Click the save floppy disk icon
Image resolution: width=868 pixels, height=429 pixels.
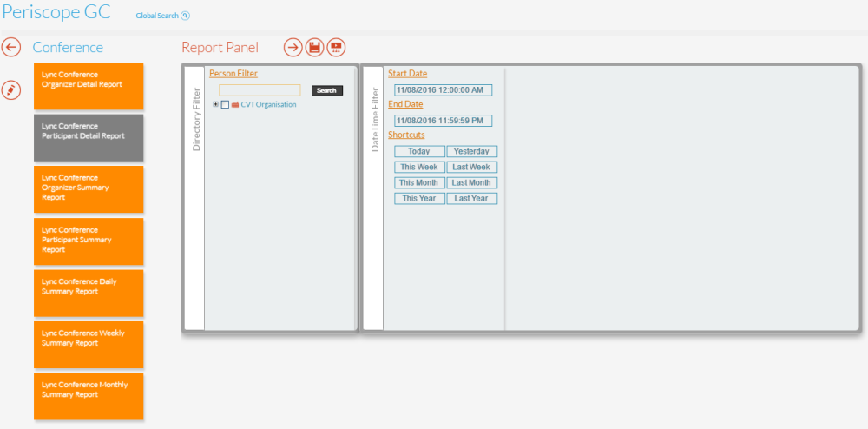pyautogui.click(x=315, y=47)
